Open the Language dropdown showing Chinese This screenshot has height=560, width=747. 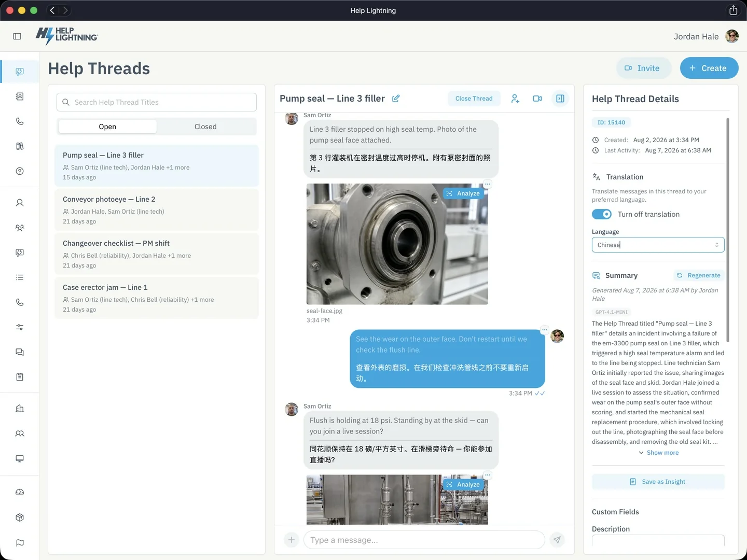point(658,245)
